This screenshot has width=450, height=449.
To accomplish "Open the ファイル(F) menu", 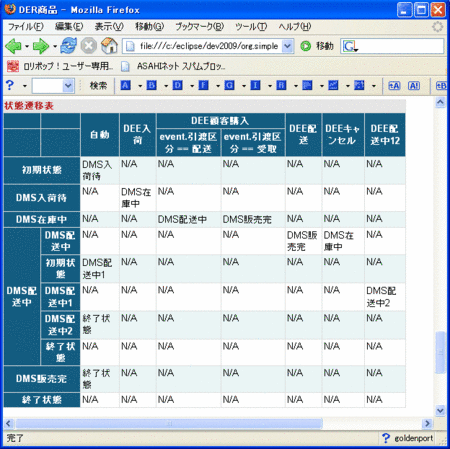I will point(25,26).
